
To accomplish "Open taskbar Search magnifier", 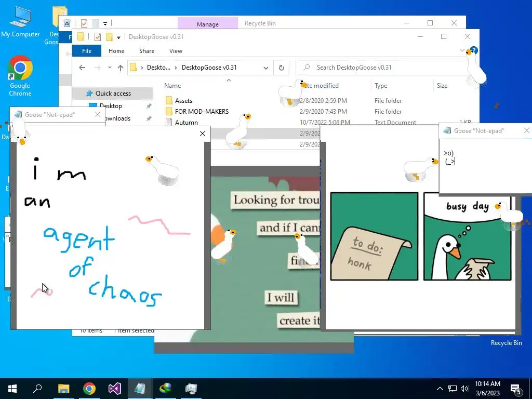I will (37, 389).
